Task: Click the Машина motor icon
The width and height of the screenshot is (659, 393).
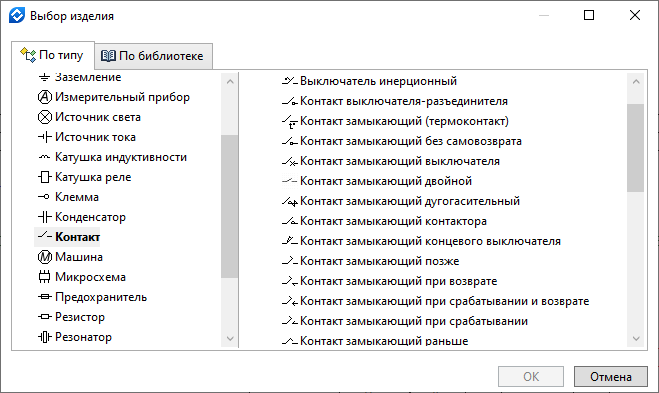Action: 45,257
